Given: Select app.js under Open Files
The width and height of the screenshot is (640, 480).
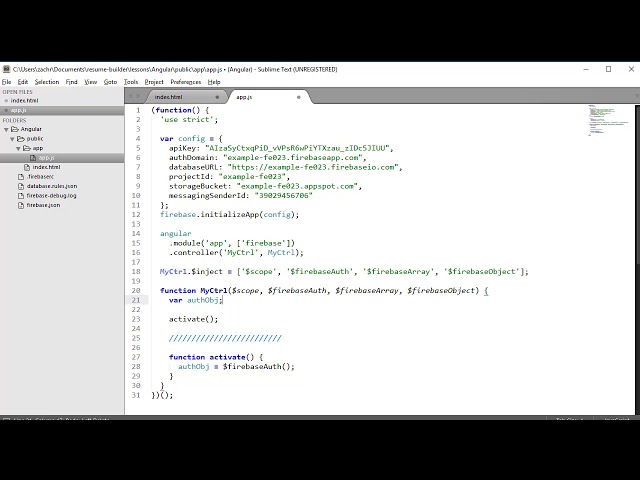Looking at the screenshot, I should pos(18,110).
